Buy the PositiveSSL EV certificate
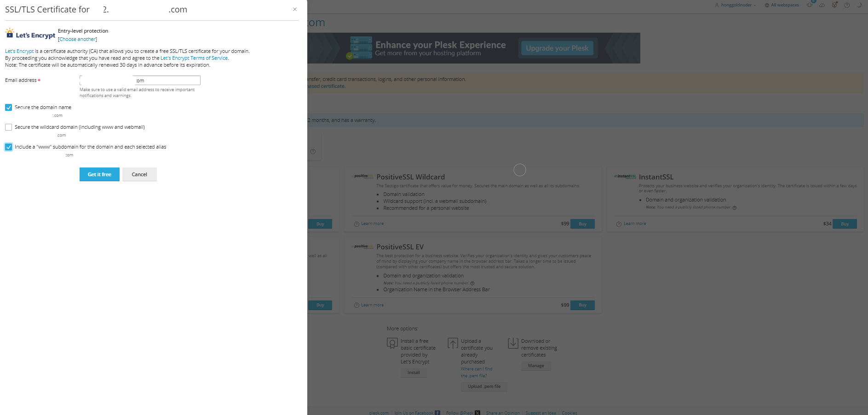Image resolution: width=868 pixels, height=415 pixels. pos(582,305)
